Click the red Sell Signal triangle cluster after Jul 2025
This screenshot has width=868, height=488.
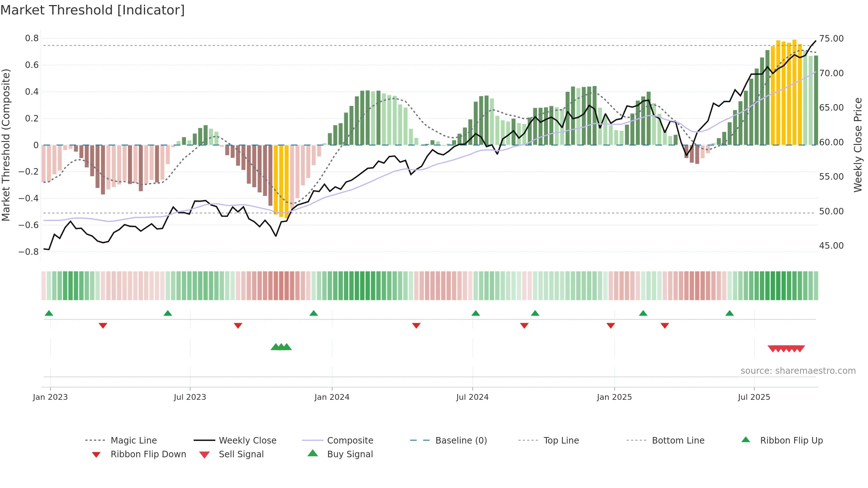[x=786, y=349]
